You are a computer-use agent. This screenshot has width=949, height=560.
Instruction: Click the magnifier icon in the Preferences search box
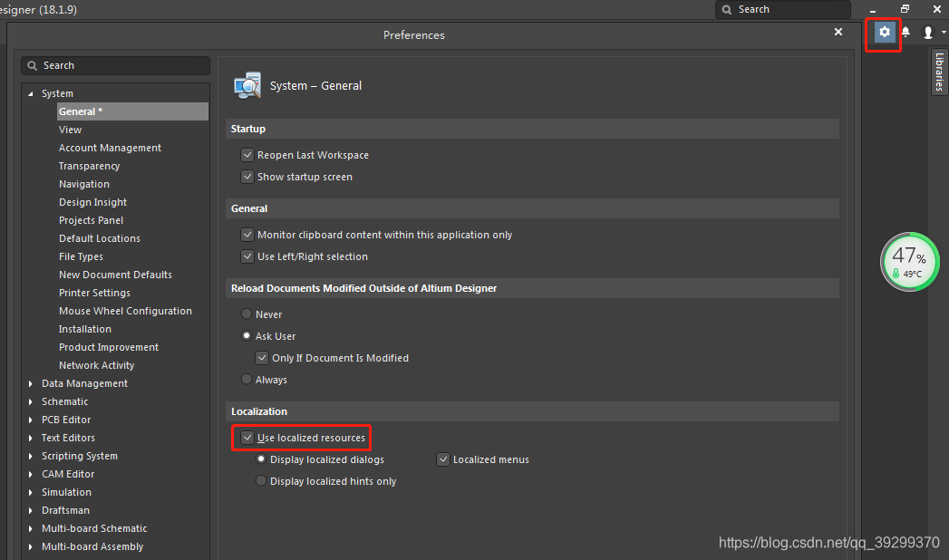32,65
